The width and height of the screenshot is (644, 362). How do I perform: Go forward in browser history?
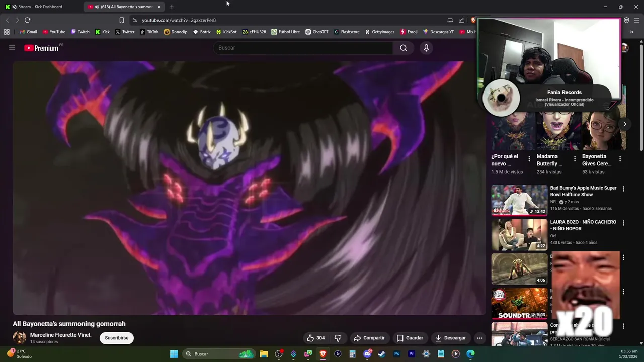17,20
